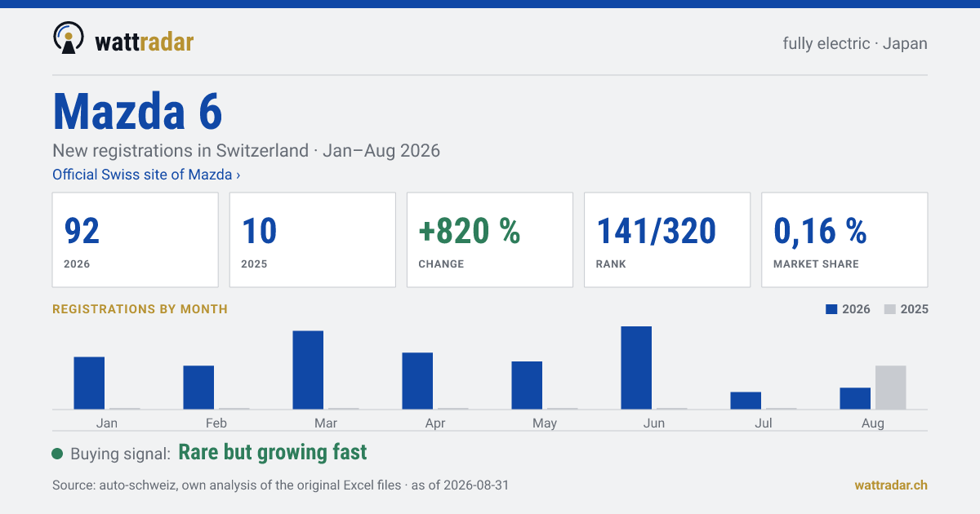The height and width of the screenshot is (514, 980).
Task: Click the grey 2025 legend swatch
Action: 890,309
